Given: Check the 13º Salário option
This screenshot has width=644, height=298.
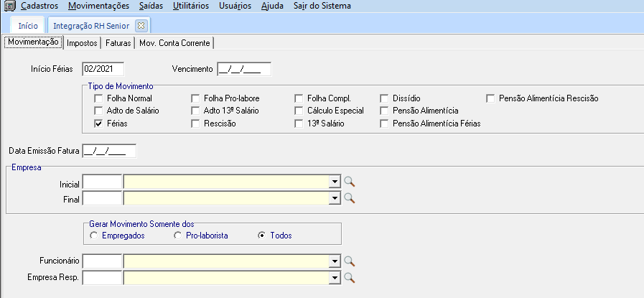Looking at the screenshot, I should tap(299, 124).
